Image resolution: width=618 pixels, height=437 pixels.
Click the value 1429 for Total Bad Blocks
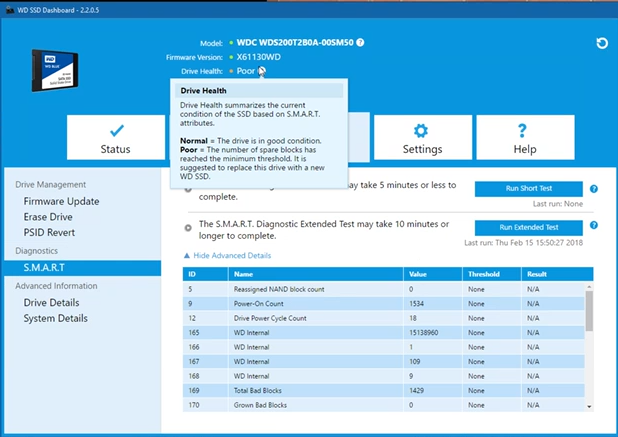(x=416, y=391)
